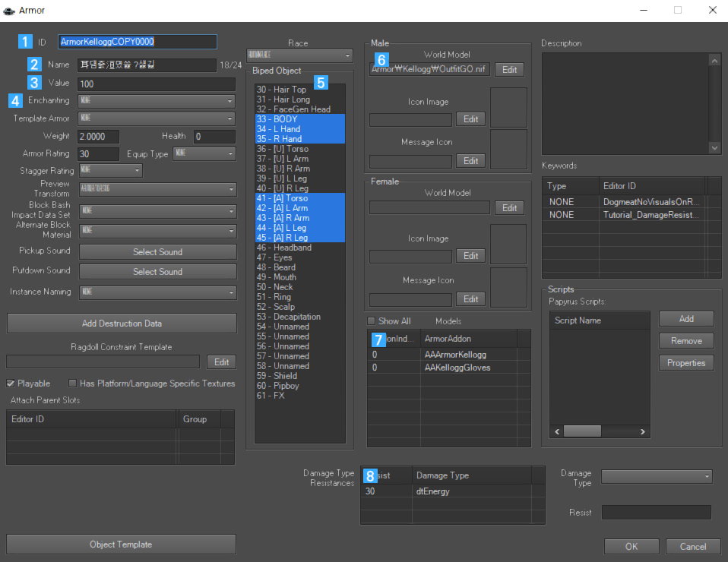Open the Equip Type dropdown
Screen dimensions: 728x562
pyautogui.click(x=204, y=153)
